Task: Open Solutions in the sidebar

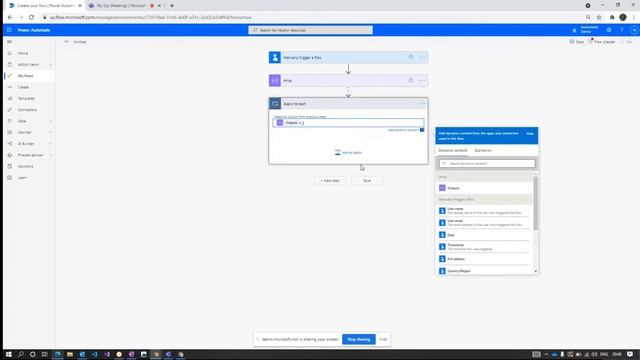Action: [x=25, y=167]
